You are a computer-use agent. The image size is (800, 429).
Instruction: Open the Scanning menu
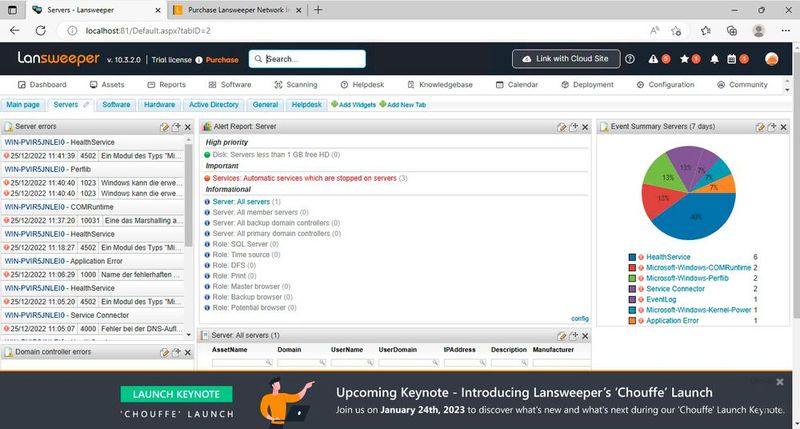point(296,85)
